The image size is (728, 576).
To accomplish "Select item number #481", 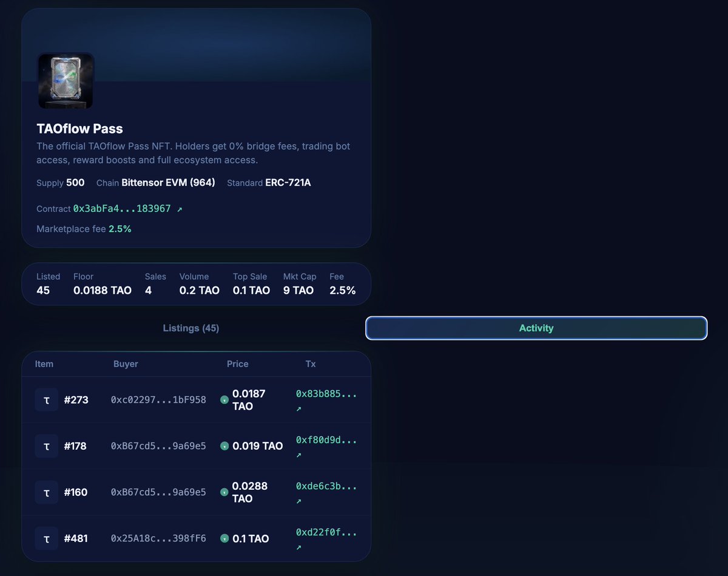I will click(76, 538).
